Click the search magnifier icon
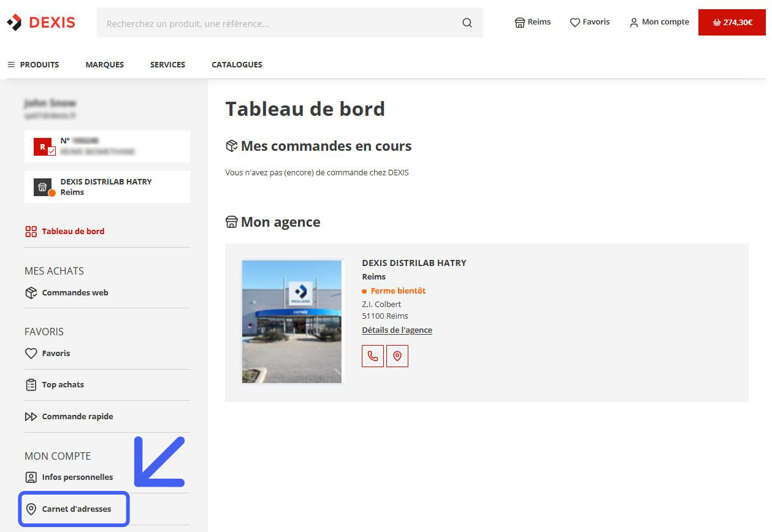This screenshot has width=772, height=532. (x=467, y=23)
